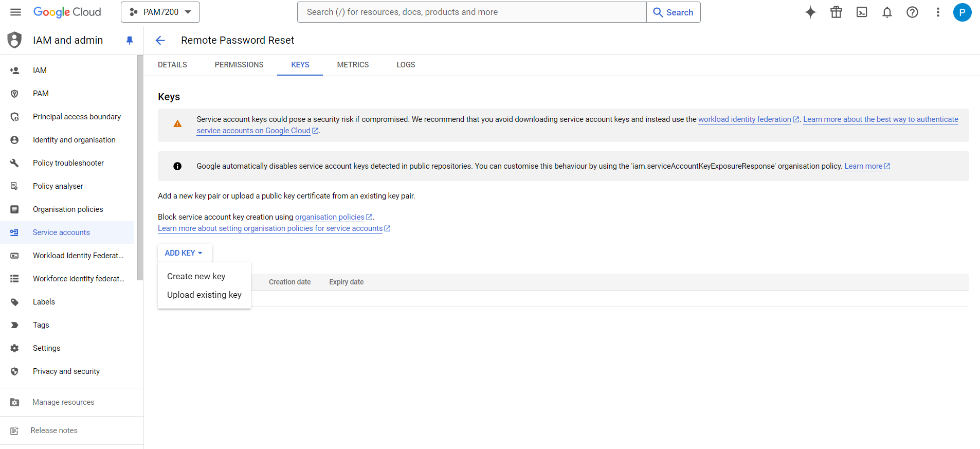
Task: Click the Workforce identity federation list icon
Action: (14, 279)
